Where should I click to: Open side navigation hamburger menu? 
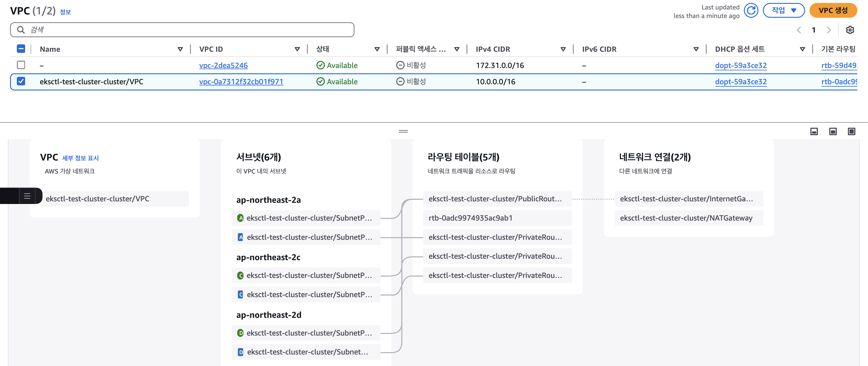[27, 196]
